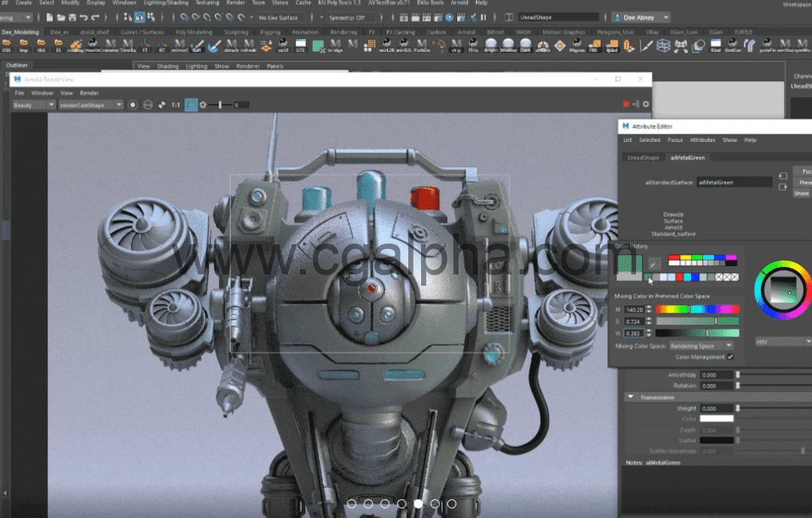Click the bridge icon on the shelf
Screen dimensions: 812x518
(335, 45)
